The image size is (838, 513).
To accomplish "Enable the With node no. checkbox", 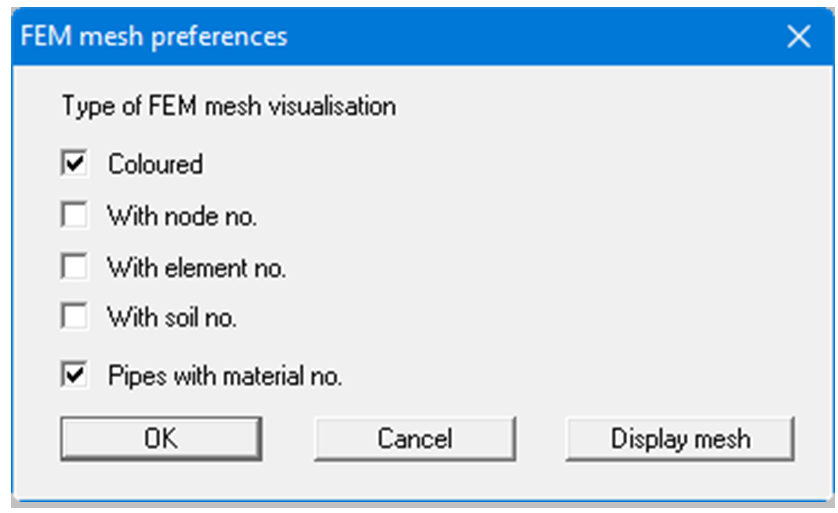I will (74, 215).
